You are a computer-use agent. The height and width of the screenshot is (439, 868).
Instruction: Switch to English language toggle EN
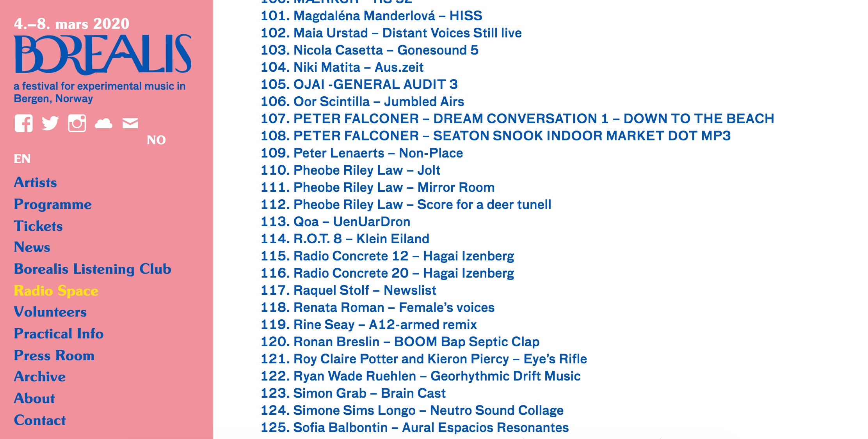(x=21, y=158)
